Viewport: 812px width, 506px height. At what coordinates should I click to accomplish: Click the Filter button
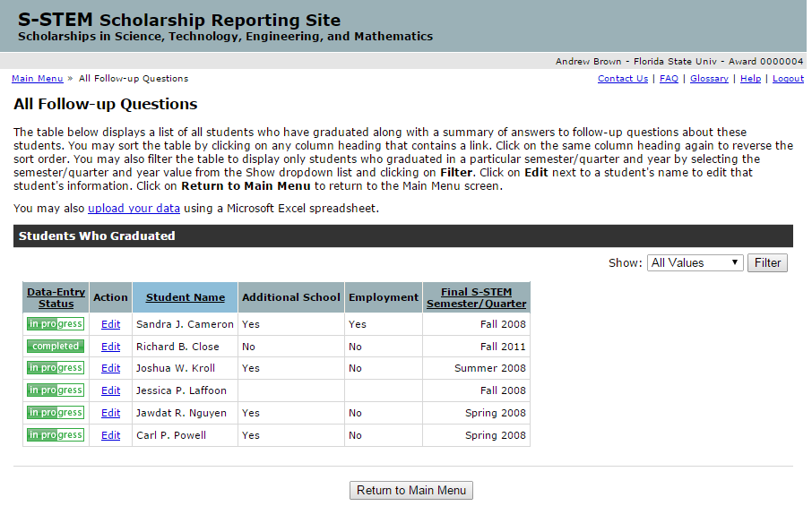tap(767, 263)
